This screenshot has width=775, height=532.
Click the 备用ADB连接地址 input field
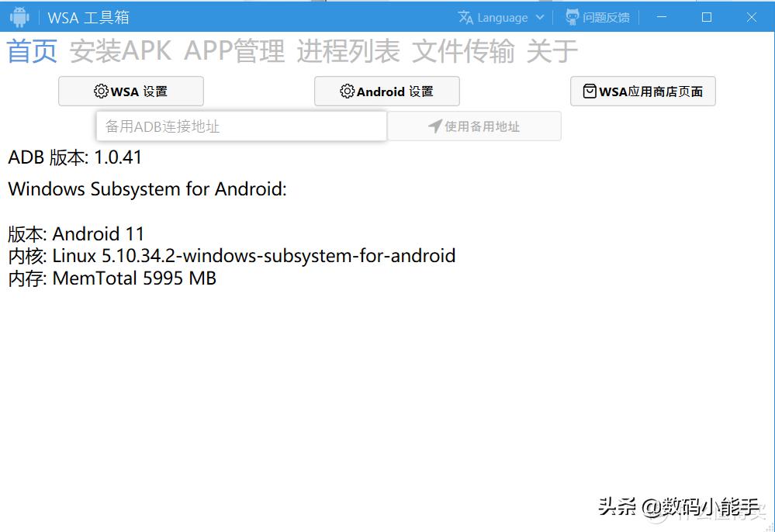coord(240,126)
